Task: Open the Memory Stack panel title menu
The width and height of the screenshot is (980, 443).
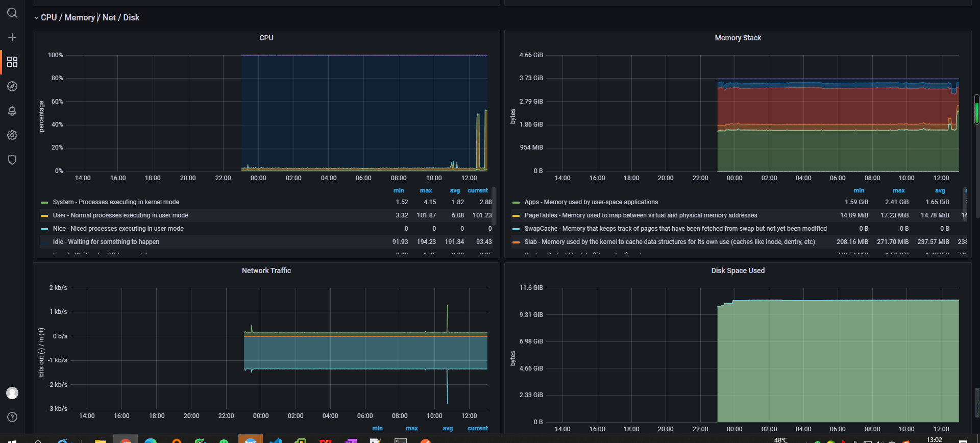Action: pos(738,38)
